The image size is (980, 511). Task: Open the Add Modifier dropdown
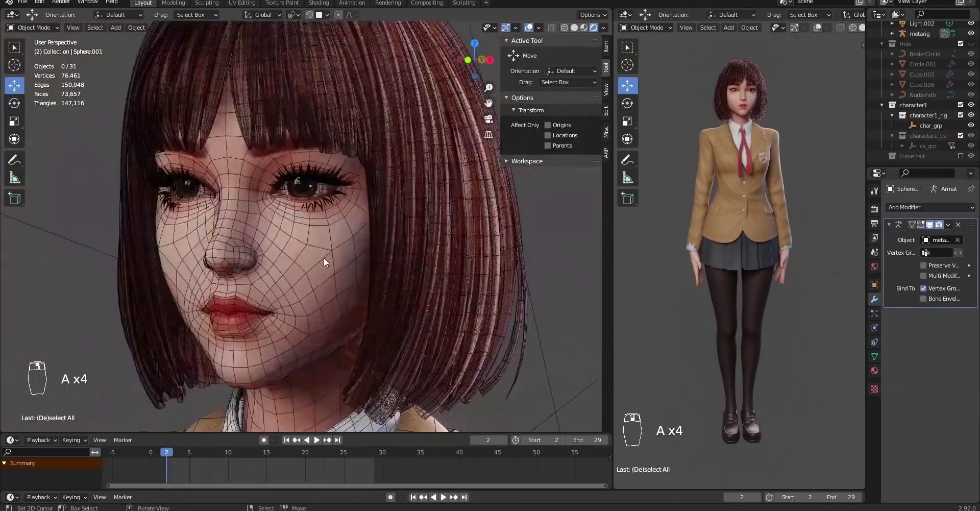coord(930,207)
